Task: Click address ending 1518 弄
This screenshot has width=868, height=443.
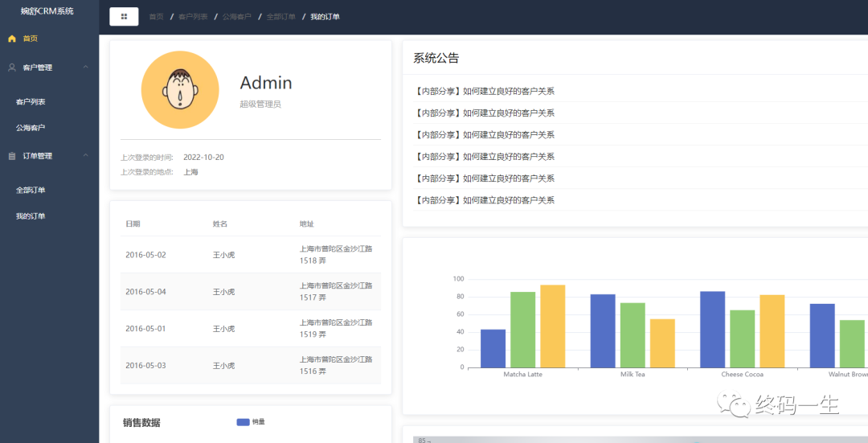Action: [336, 255]
